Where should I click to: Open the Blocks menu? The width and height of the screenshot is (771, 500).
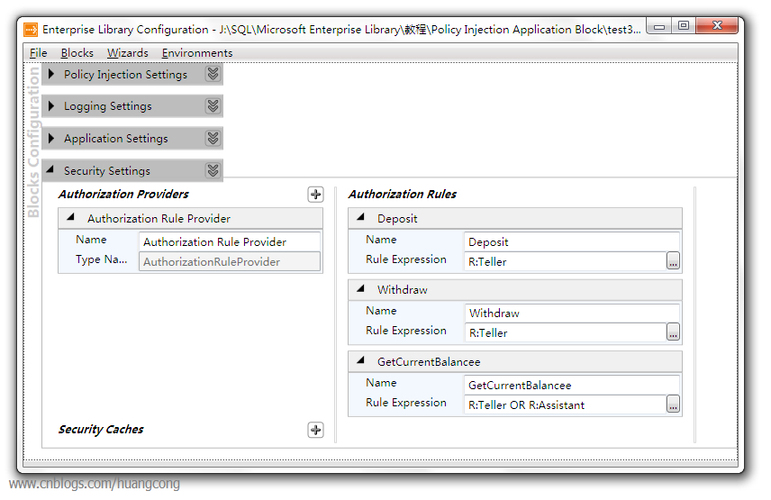click(77, 53)
